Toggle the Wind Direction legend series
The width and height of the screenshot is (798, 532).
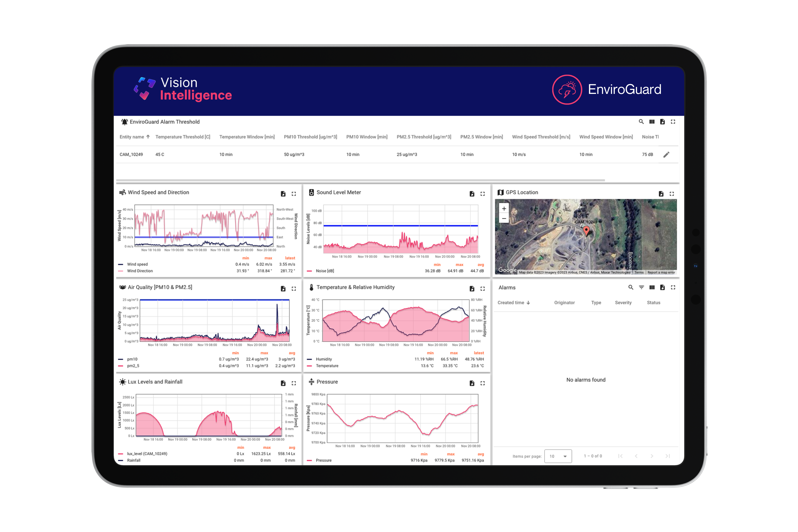(x=140, y=271)
